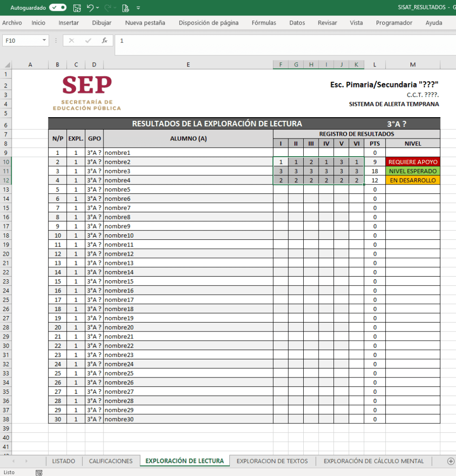456x476 pixels.
Task: Select the EXPLORACIÓN DE LECTURA sheet tab
Action: coord(185,461)
